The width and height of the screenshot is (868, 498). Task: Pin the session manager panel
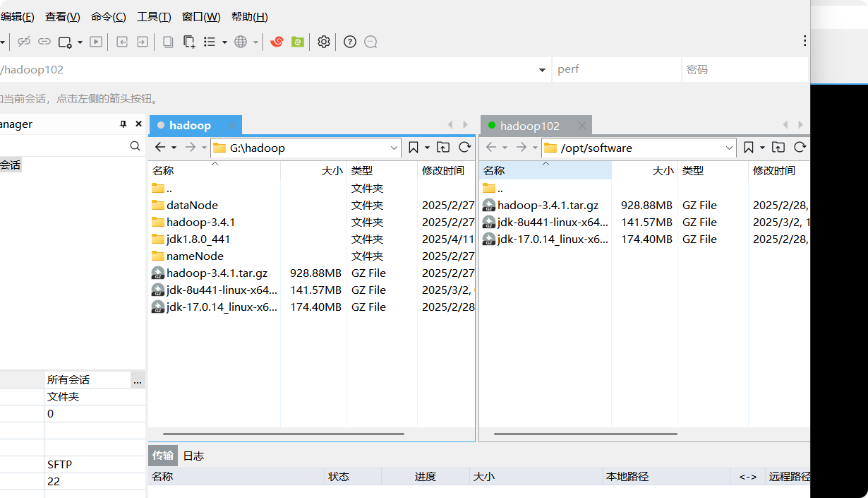pyautogui.click(x=123, y=124)
